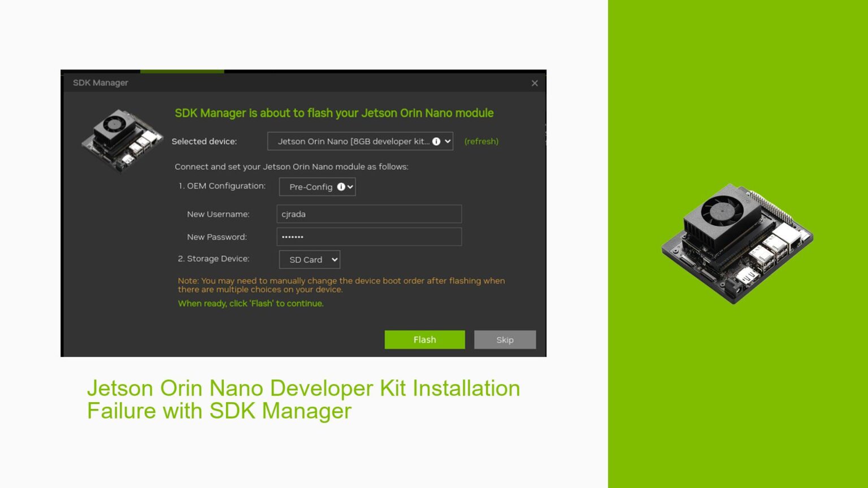The height and width of the screenshot is (488, 868).
Task: Click the Skip button
Action: coord(505,339)
